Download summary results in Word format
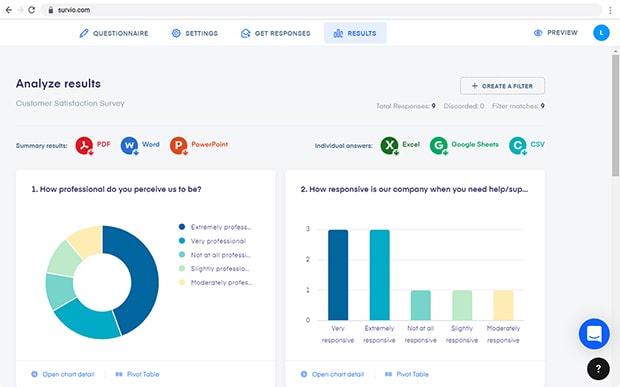The width and height of the screenshot is (620, 387). (x=140, y=145)
